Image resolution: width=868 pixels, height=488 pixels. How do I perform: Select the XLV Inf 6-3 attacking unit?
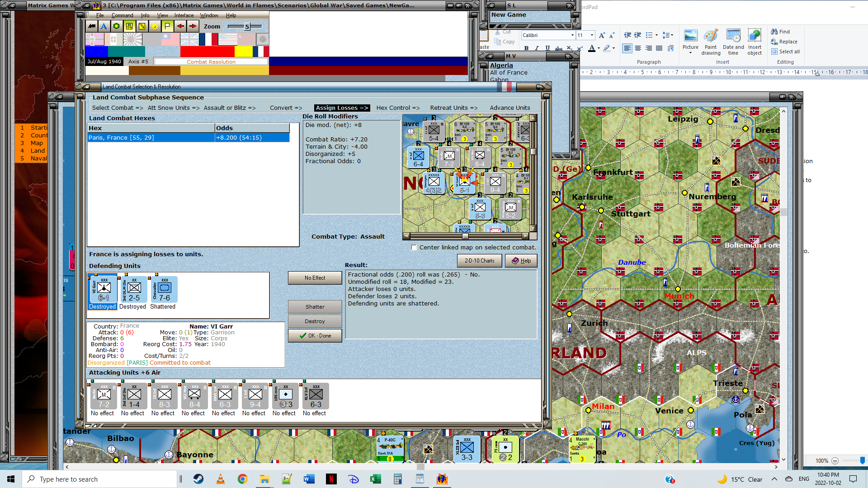pyautogui.click(x=315, y=396)
